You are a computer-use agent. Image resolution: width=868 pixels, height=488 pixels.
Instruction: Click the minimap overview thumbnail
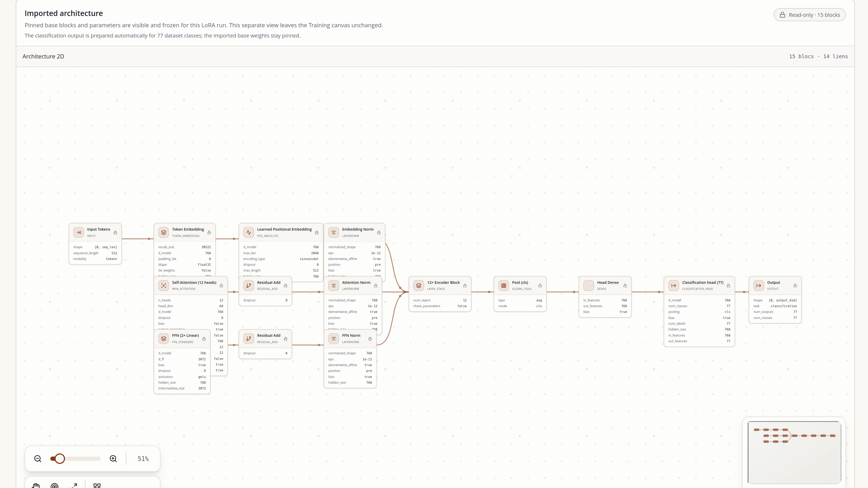coord(794,452)
